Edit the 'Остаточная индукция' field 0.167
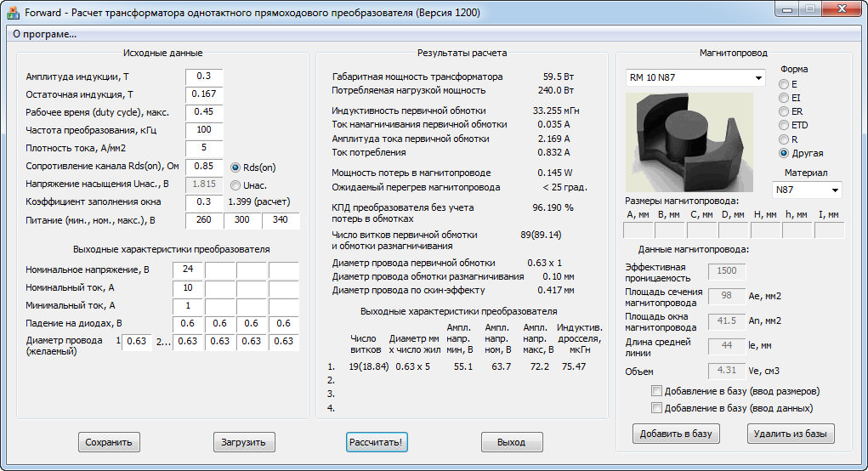 pyautogui.click(x=204, y=94)
